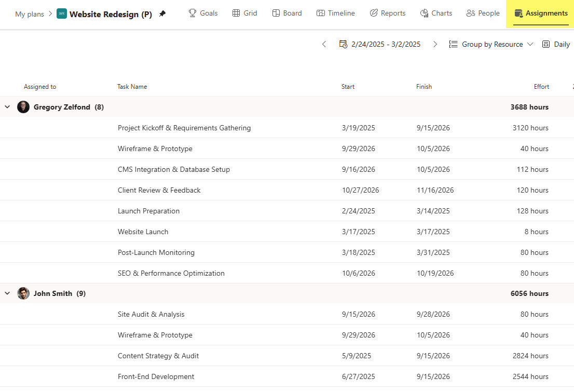Select the Post-Launch Monitoring task
The image size is (574, 392).
(x=156, y=252)
